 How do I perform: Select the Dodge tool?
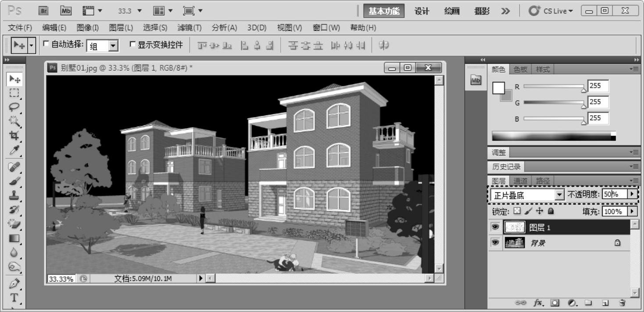click(14, 266)
